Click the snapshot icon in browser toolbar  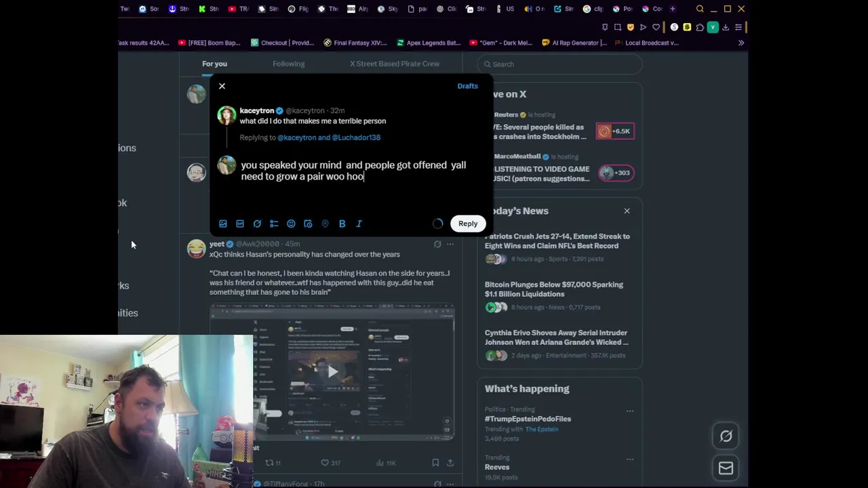click(x=618, y=27)
